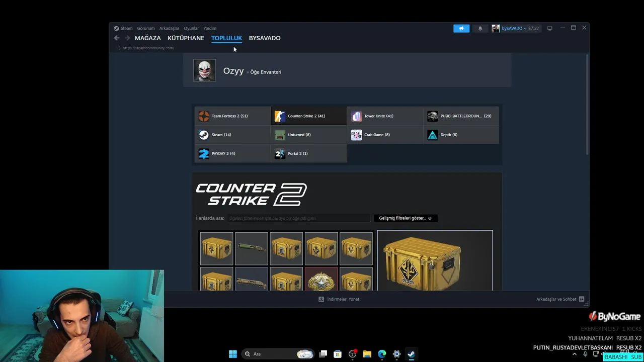644x362 pixels.
Task: Click the large gold case preview image
Action: click(x=435, y=260)
